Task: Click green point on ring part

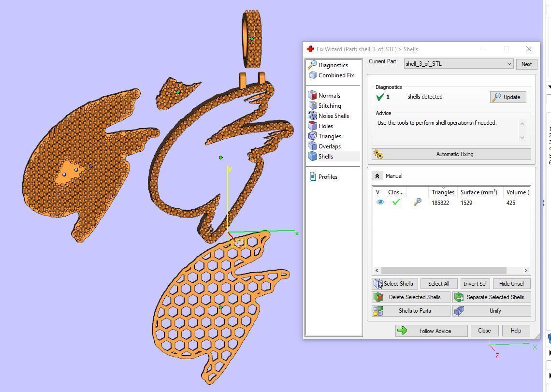Action: 252,39
